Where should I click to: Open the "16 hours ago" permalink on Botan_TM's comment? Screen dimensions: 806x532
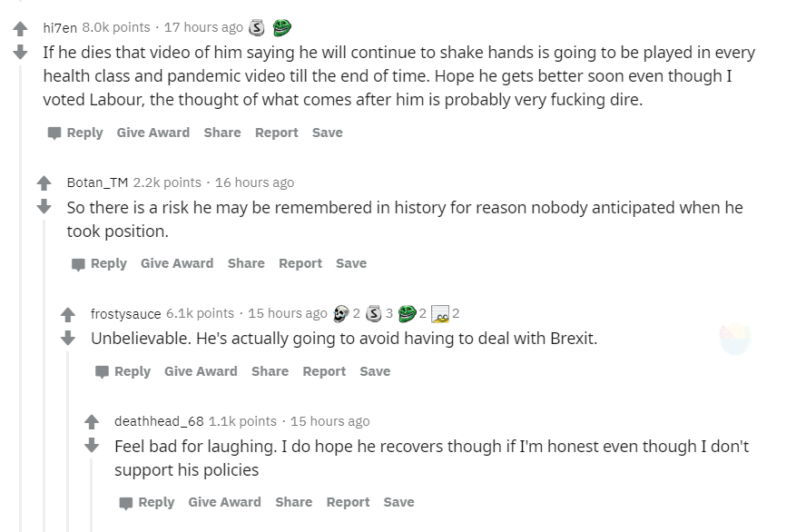pos(254,182)
